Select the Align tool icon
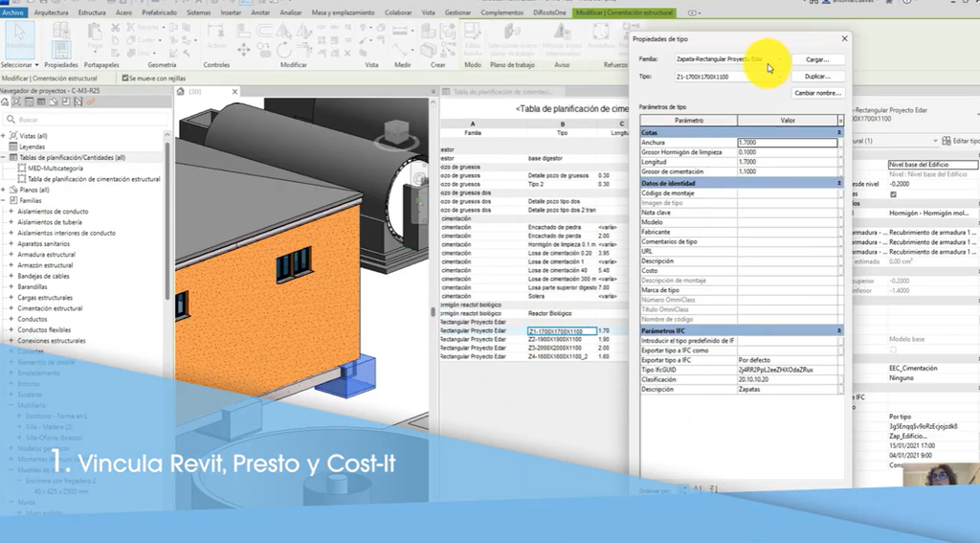Image resolution: width=980 pixels, height=543 pixels. [244, 30]
